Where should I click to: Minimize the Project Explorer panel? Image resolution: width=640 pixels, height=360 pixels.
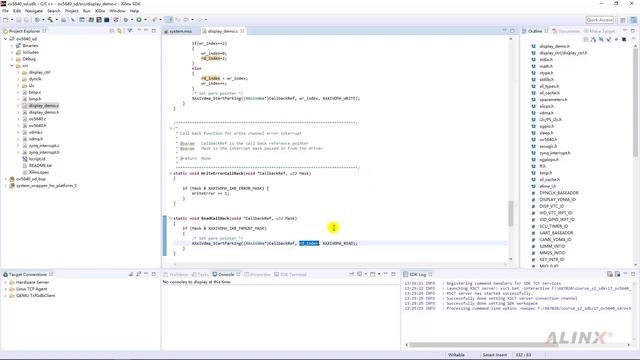point(146,31)
